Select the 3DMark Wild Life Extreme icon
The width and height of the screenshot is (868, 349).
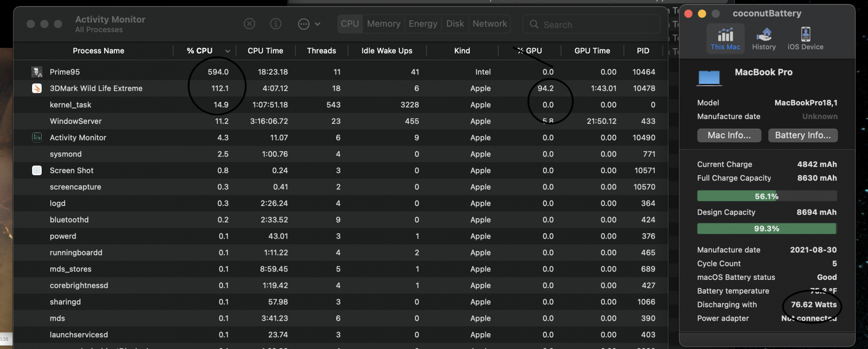[x=37, y=88]
